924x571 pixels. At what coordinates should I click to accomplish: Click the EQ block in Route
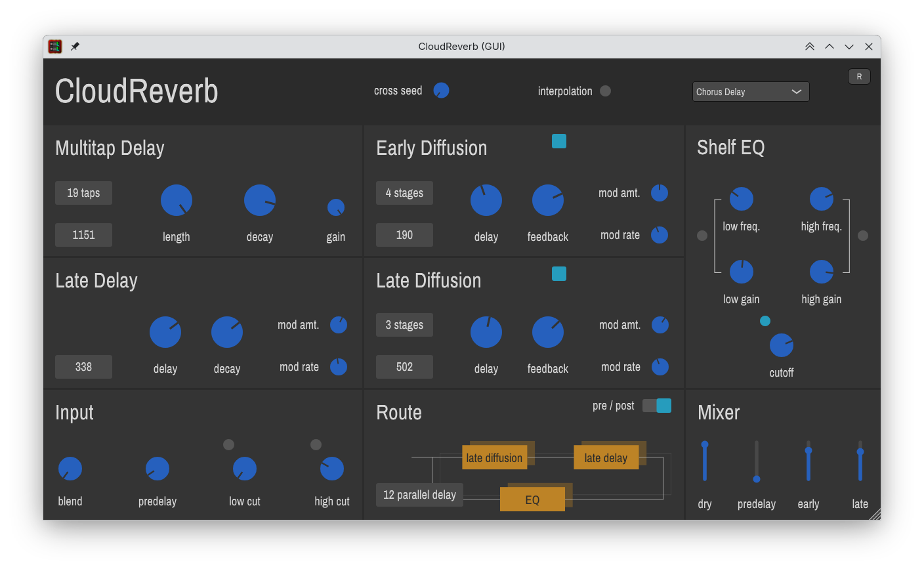pos(532,499)
